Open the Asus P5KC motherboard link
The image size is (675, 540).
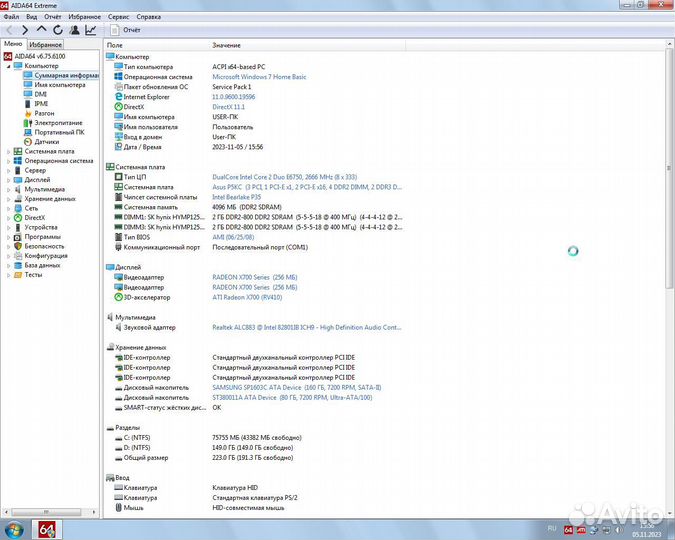(307, 187)
